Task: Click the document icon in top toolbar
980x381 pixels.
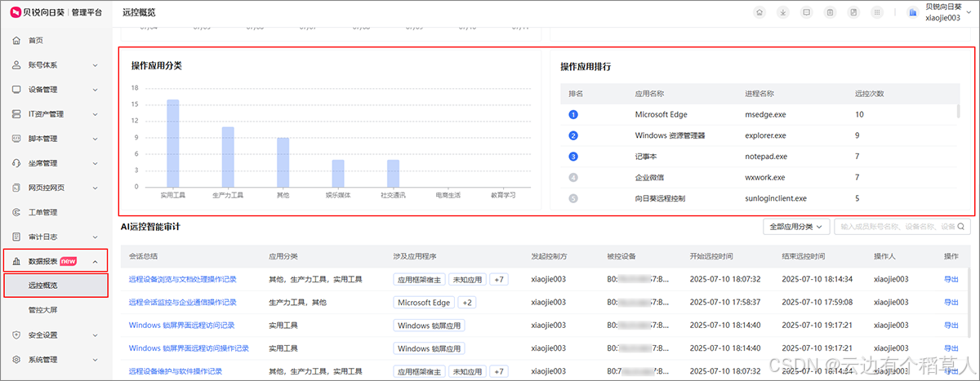Action: [854, 12]
